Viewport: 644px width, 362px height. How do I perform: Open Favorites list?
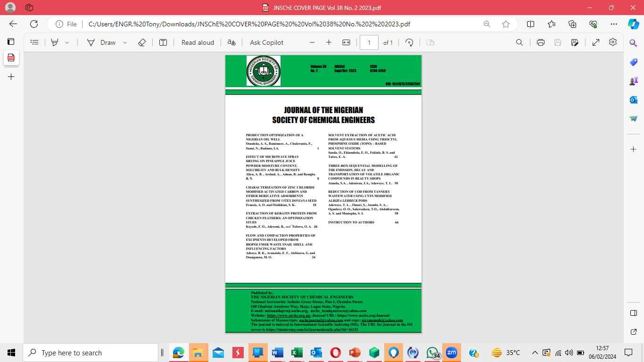tap(552, 24)
